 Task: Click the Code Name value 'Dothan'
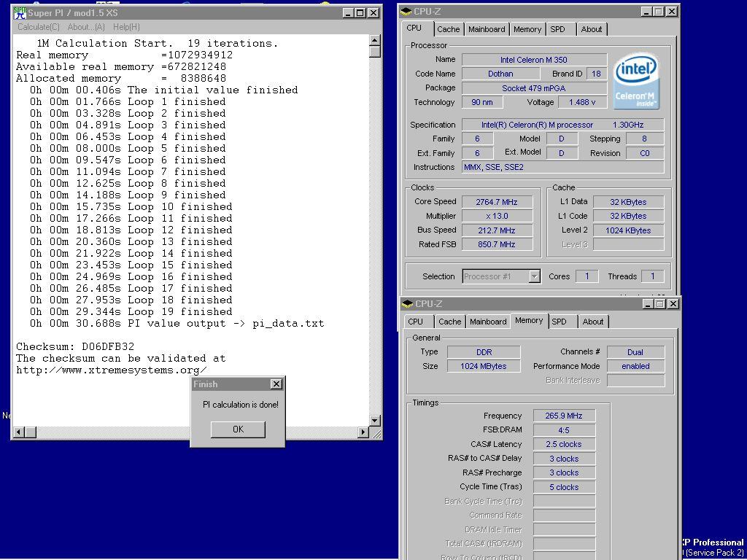(x=500, y=74)
